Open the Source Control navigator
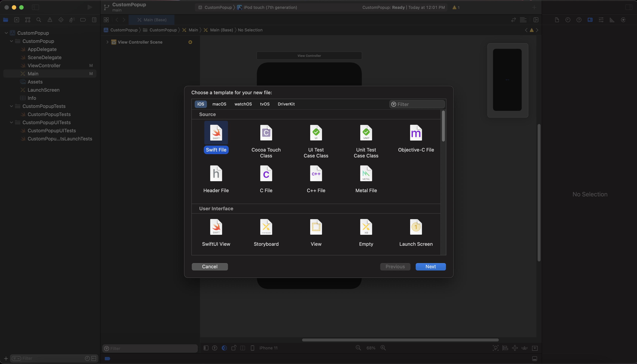Image resolution: width=637 pixels, height=364 pixels. (16, 20)
